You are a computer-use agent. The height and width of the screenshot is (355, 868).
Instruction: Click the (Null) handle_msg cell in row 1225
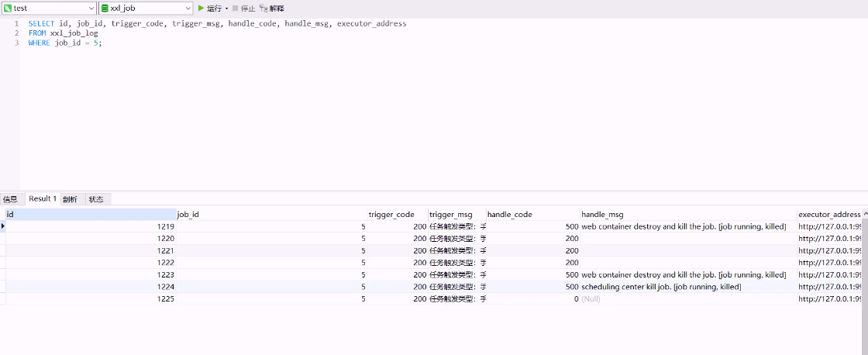pos(591,299)
